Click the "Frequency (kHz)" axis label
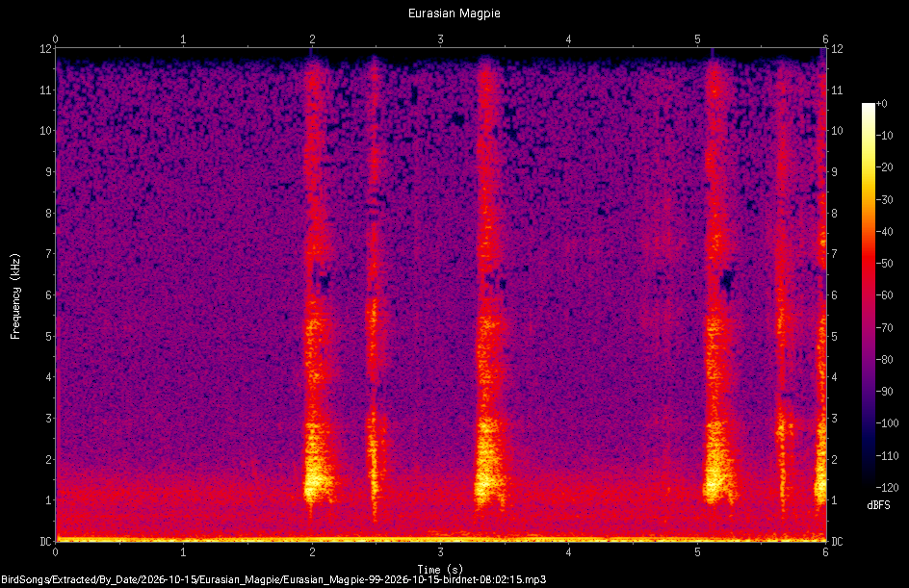The height and width of the screenshot is (588, 909). (x=15, y=296)
